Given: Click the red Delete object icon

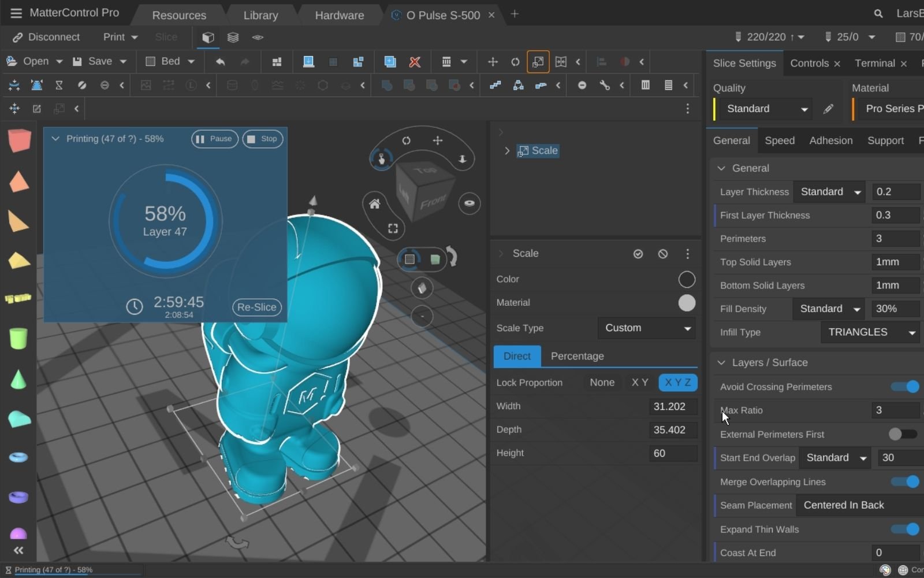Looking at the screenshot, I should coord(415,62).
